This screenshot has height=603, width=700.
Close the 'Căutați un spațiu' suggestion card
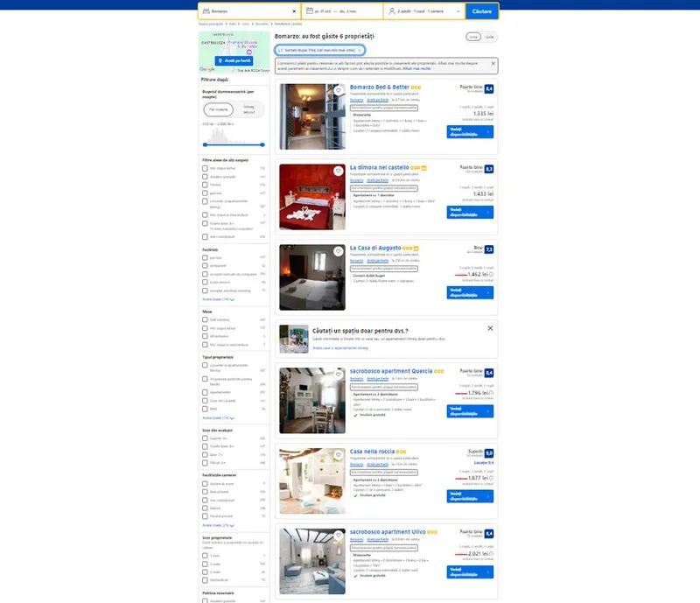pyautogui.click(x=490, y=328)
